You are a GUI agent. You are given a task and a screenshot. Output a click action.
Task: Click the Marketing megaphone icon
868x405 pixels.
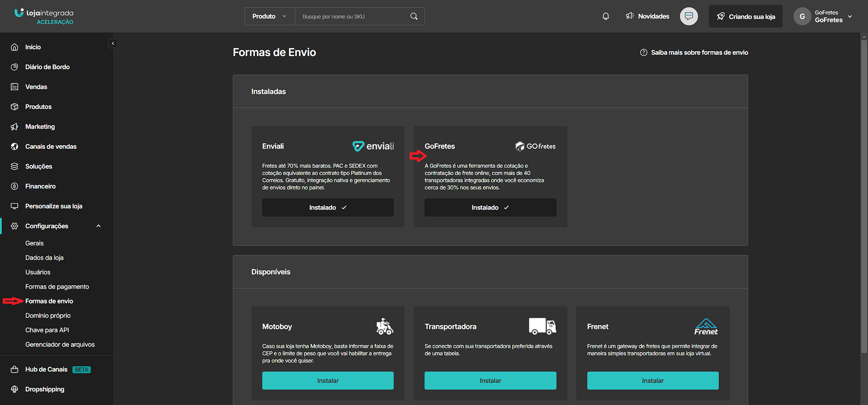pos(14,127)
